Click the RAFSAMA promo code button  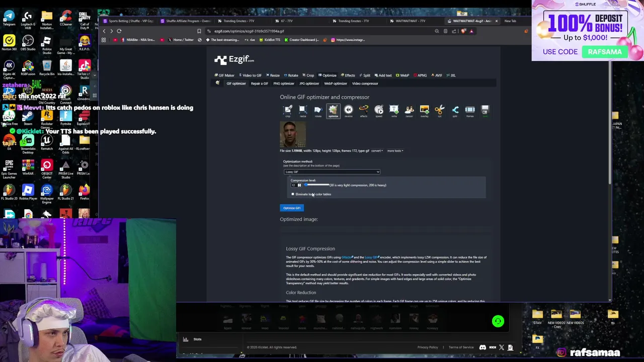[x=605, y=52]
